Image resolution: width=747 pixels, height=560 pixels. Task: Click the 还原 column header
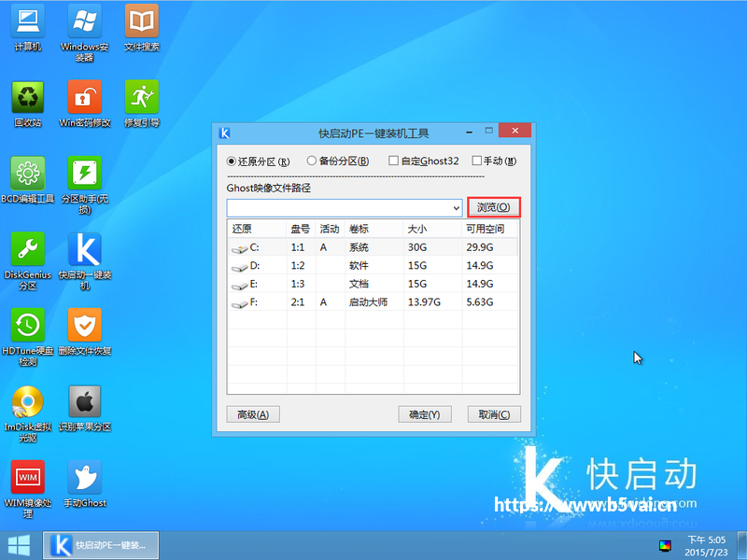(257, 229)
